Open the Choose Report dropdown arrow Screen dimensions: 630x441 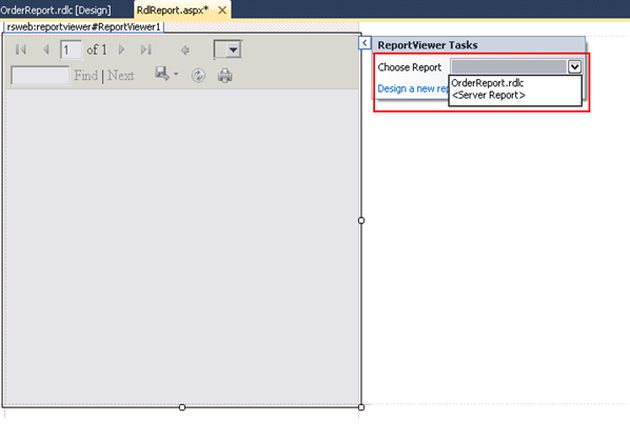tap(575, 67)
